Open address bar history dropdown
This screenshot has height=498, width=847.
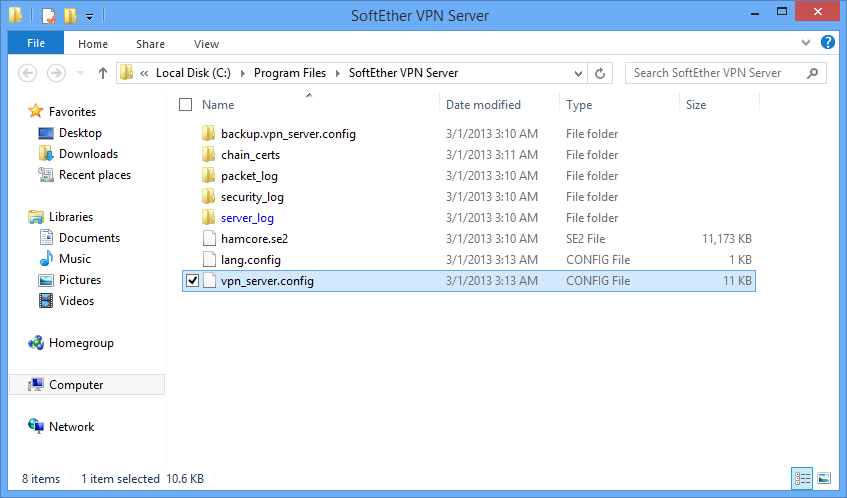coord(578,73)
